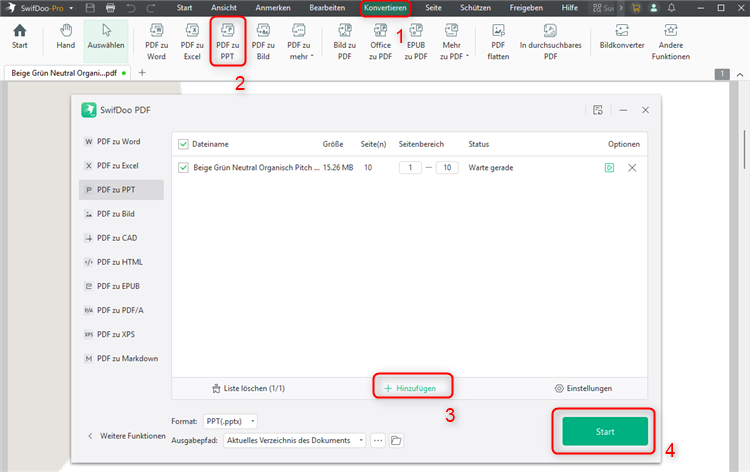Open the Freigeben menu tab
This screenshot has width=750, height=472.
click(x=526, y=8)
